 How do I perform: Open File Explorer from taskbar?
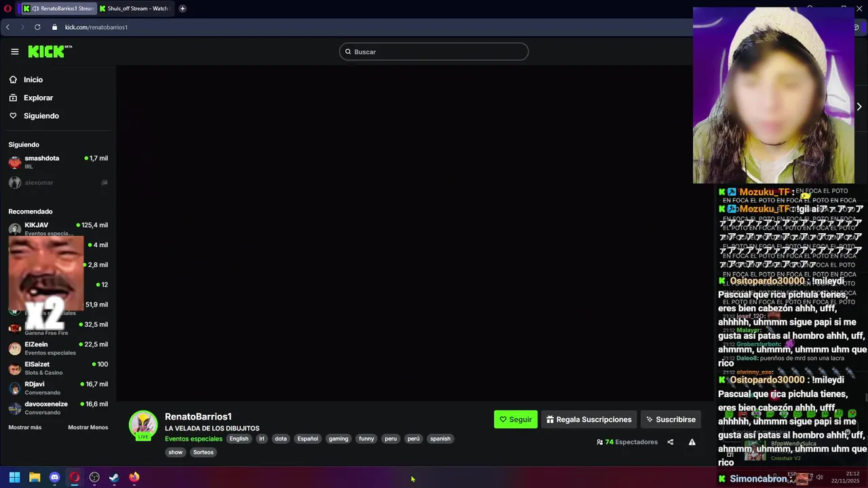point(35,477)
